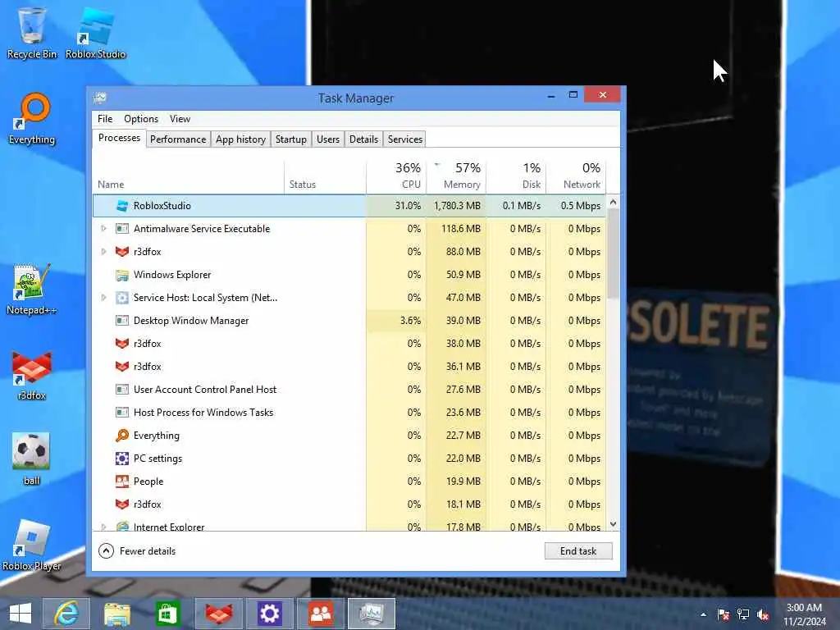
Task: Open the Recycle Bin desktop icon
Action: pyautogui.click(x=32, y=32)
